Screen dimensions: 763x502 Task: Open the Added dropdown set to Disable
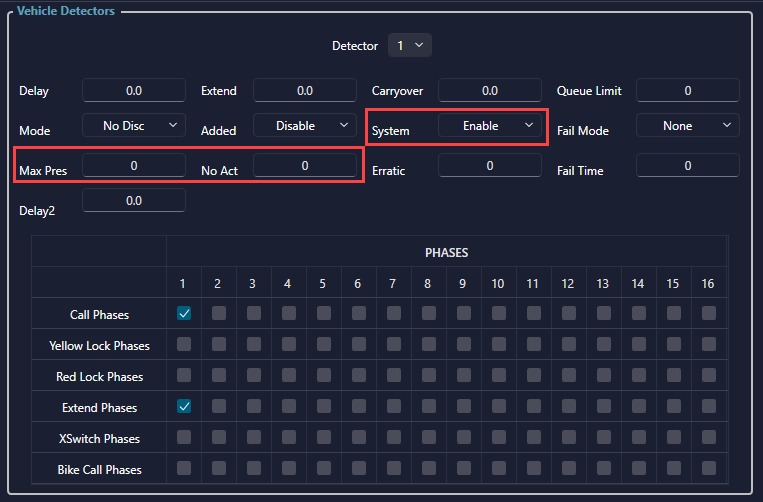pos(305,126)
